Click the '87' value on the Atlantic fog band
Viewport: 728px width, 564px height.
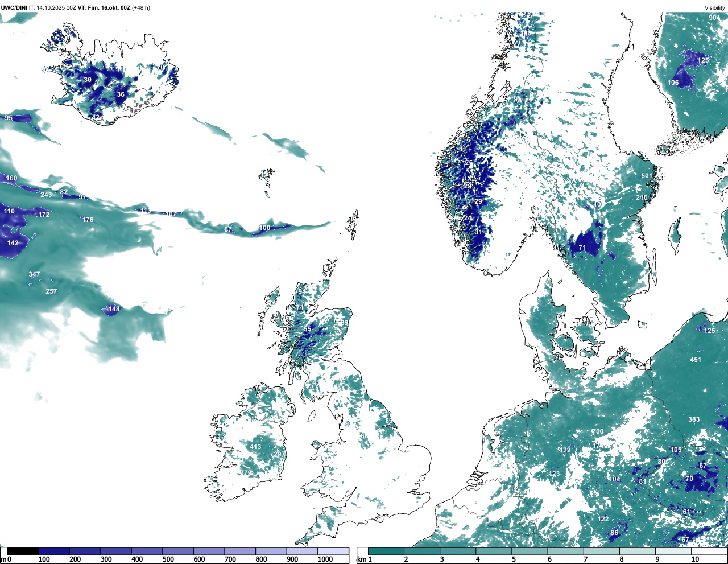228,229
